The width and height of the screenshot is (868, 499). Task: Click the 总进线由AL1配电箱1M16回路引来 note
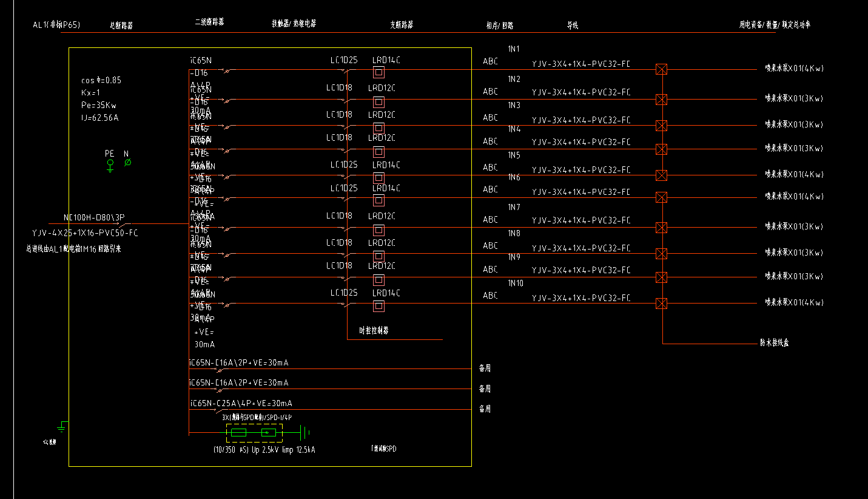pyautogui.click(x=73, y=249)
